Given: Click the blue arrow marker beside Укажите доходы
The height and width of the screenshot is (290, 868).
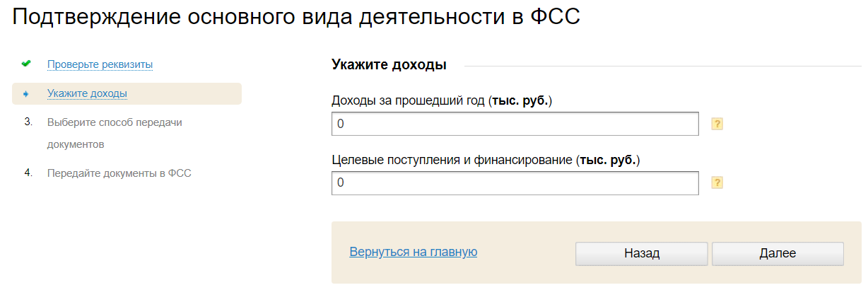Looking at the screenshot, I should (26, 93).
